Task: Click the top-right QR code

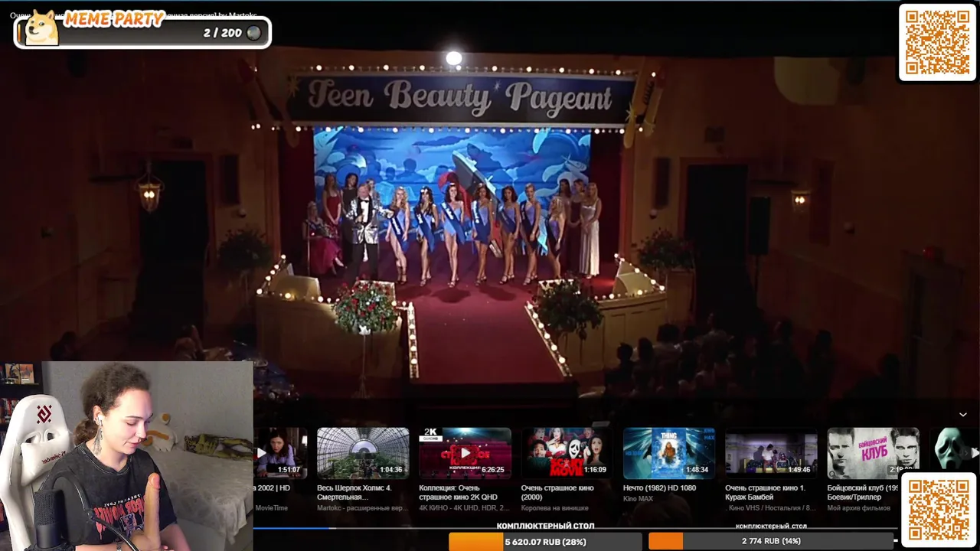Action: (938, 42)
